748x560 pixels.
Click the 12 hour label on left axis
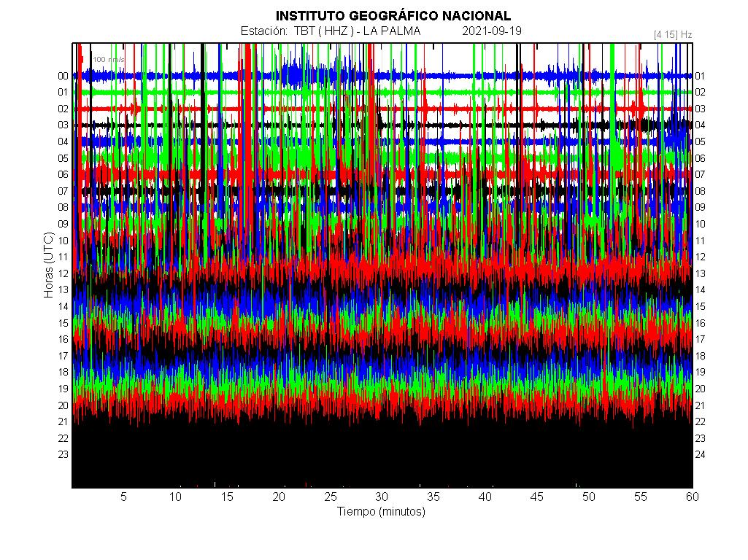click(x=63, y=273)
